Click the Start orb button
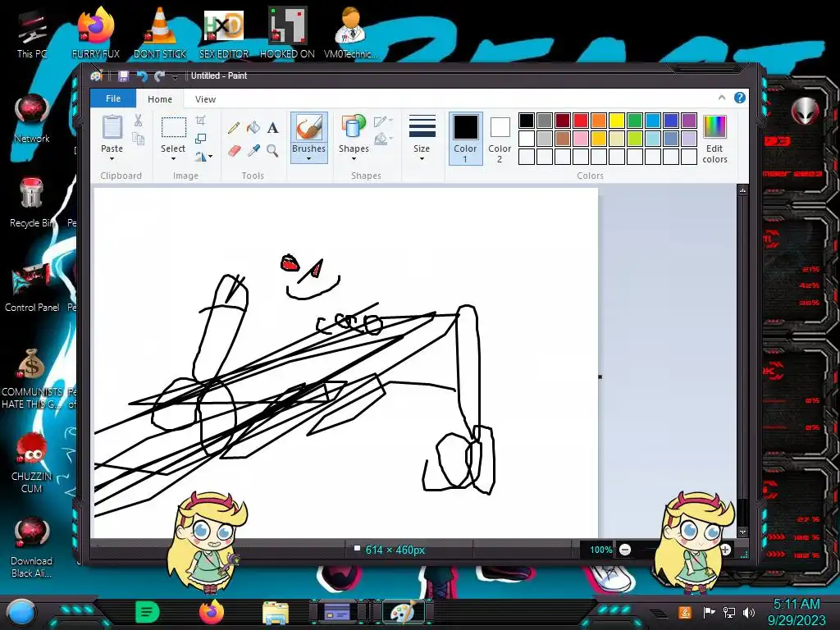The height and width of the screenshot is (630, 840). coord(21,613)
